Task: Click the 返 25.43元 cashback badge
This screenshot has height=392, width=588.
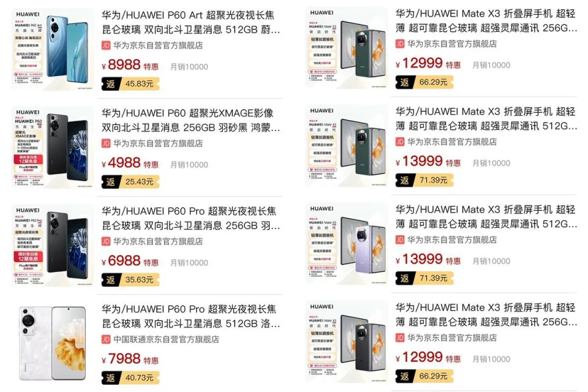Action: [130, 181]
